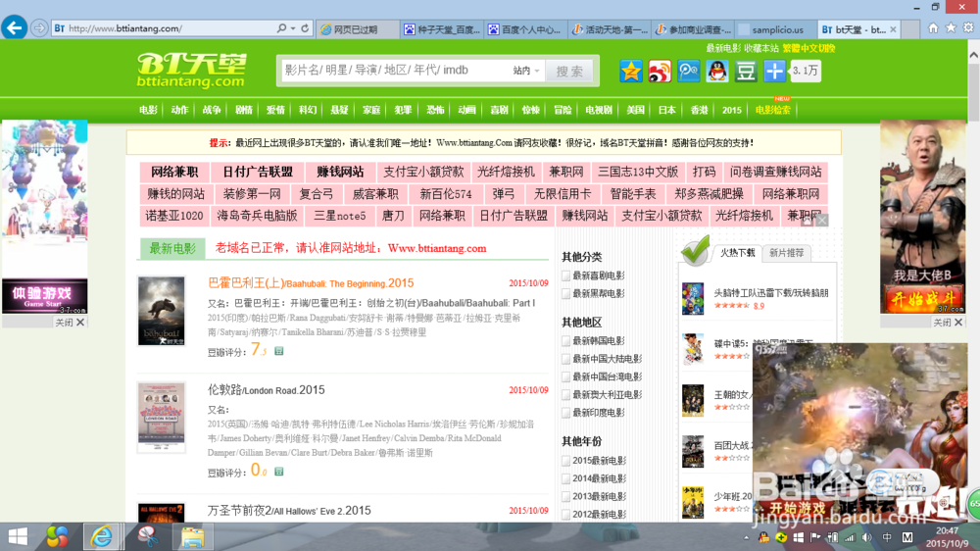The image size is (980, 551).
Task: Open the Windows Start button
Action: [x=18, y=536]
